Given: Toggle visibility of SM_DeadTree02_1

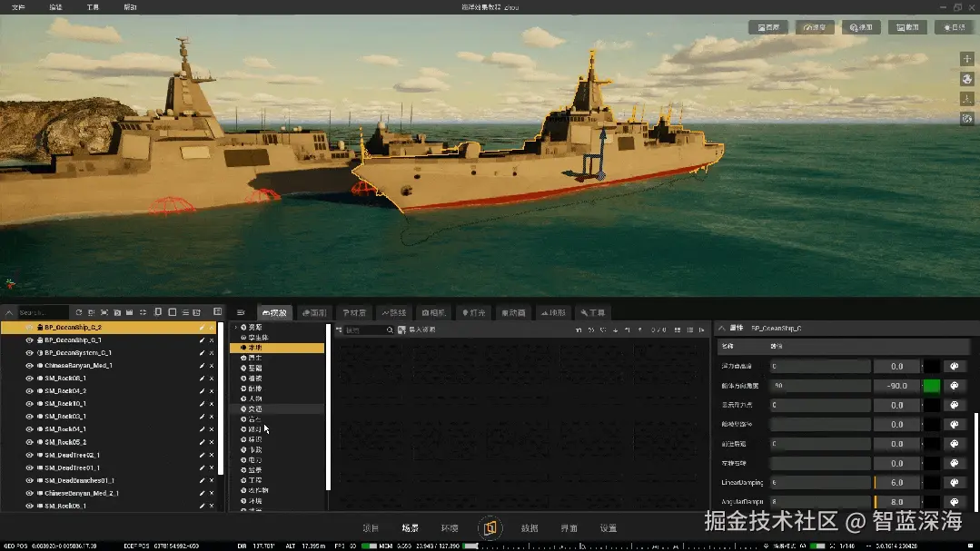Looking at the screenshot, I should point(29,455).
